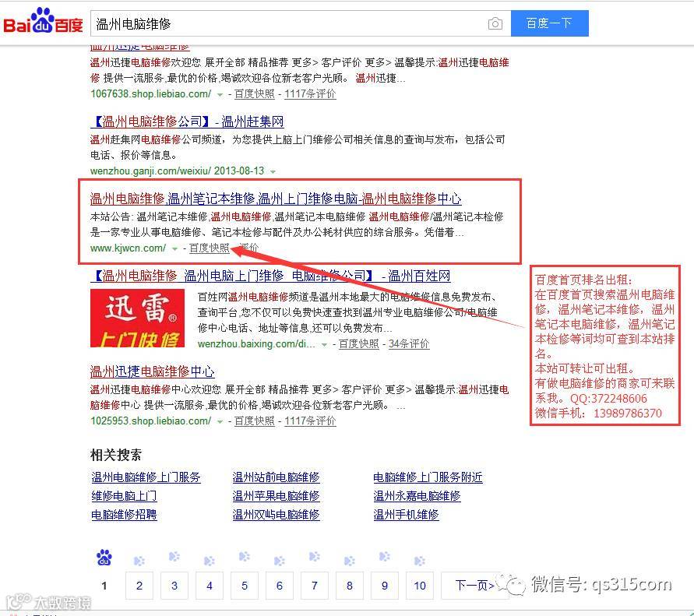
Task: Go to results page 6
Action: point(280,586)
